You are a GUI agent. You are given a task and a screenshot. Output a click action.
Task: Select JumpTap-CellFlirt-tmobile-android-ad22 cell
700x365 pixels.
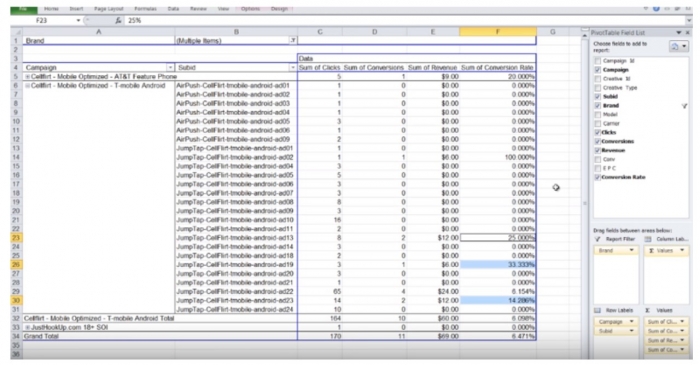tap(236, 291)
